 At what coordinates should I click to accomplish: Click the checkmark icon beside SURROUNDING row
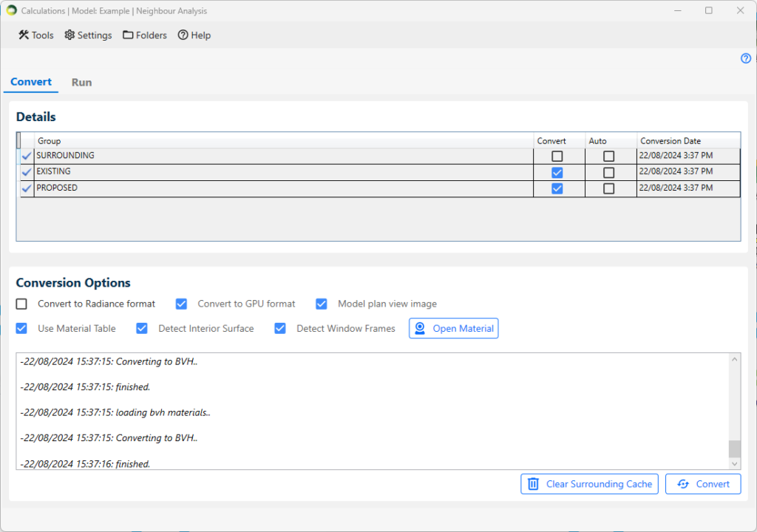pyautogui.click(x=27, y=156)
